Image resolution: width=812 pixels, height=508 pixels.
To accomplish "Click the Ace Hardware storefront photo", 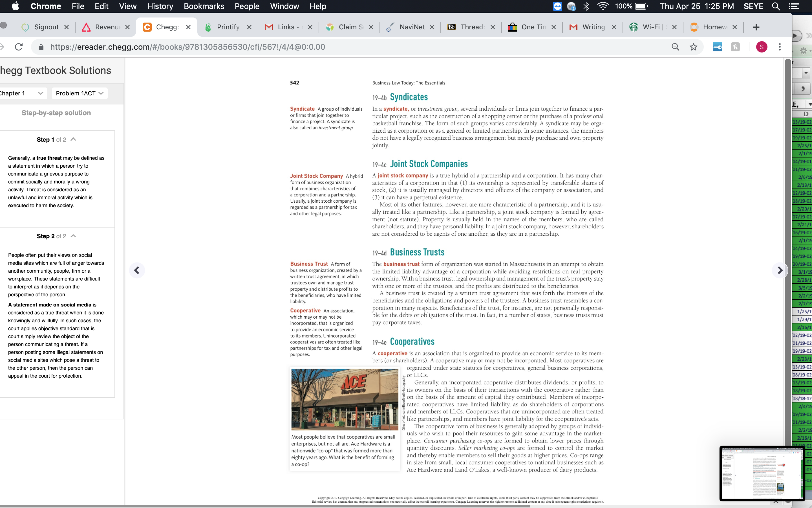I will click(345, 399).
